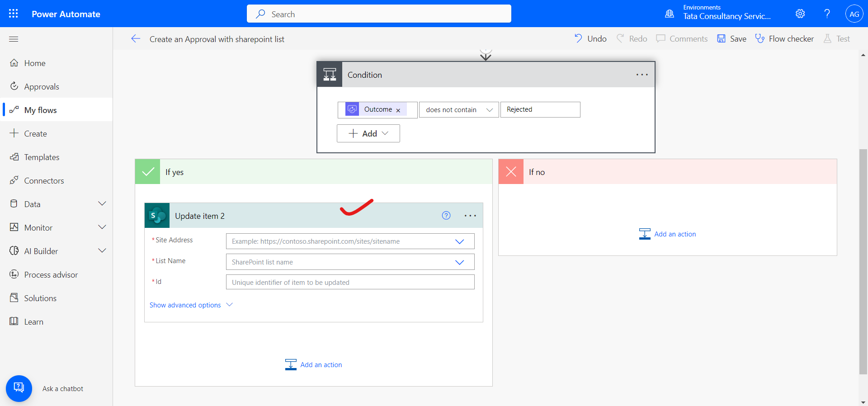Viewport: 868px width, 406px height.
Task: Expand Show advanced options
Action: 191,305
